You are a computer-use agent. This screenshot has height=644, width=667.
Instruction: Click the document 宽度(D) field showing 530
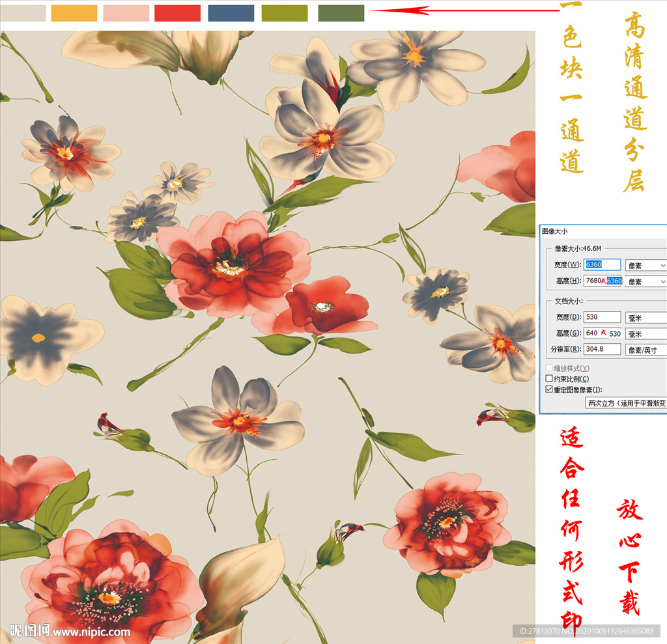(x=602, y=317)
